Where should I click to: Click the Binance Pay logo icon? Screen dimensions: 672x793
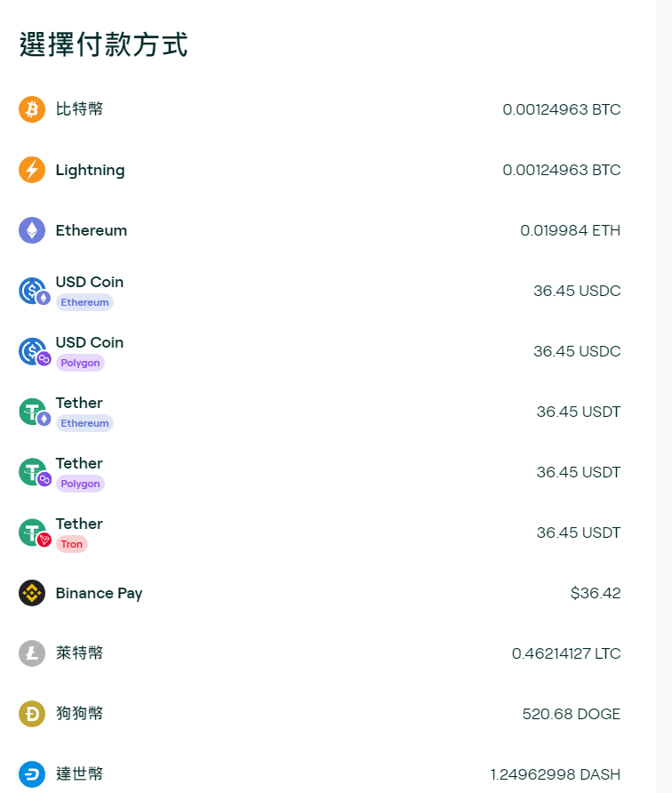(x=32, y=593)
